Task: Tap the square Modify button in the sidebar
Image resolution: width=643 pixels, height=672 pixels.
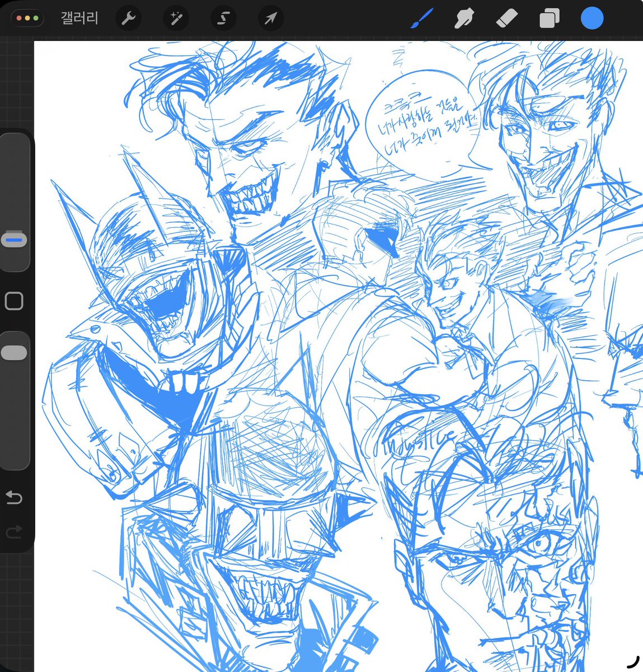Action: pos(14,301)
